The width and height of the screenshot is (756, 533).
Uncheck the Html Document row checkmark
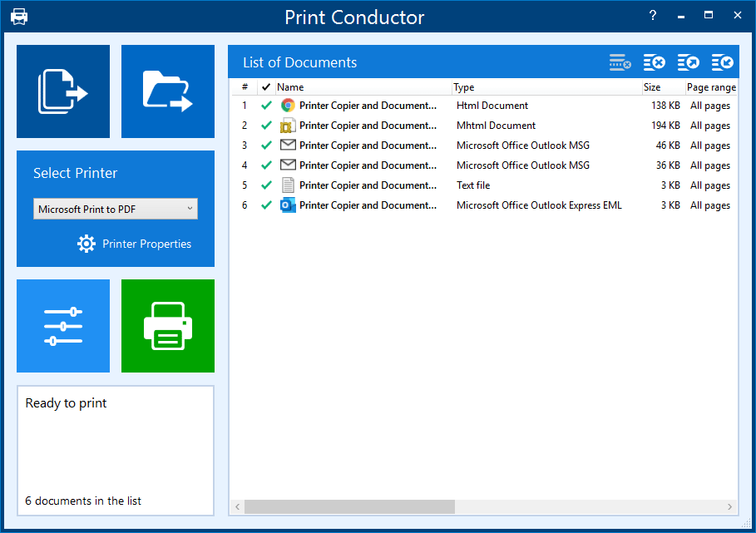coord(266,106)
